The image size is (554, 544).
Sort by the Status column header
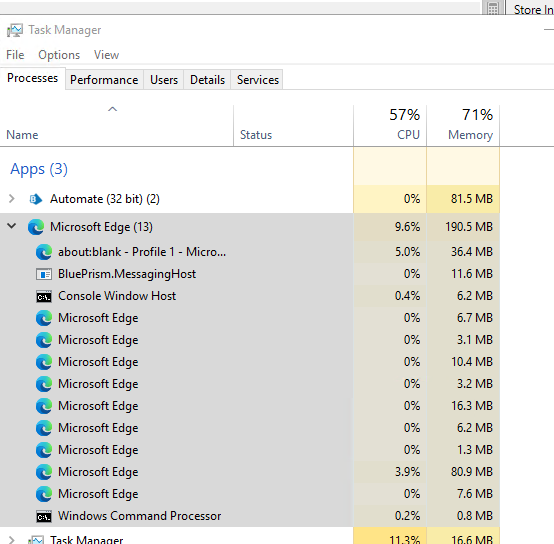(x=293, y=125)
